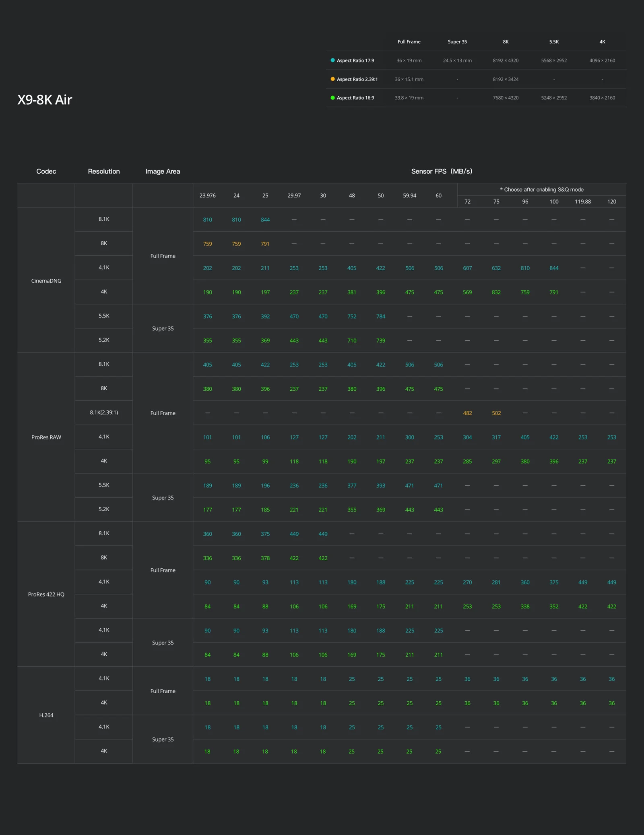The image size is (644, 835).
Task: Select the Resolution column header
Action: point(104,171)
